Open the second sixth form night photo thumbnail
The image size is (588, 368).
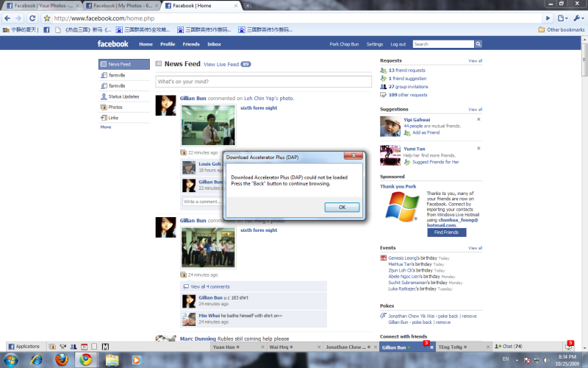[x=208, y=247]
